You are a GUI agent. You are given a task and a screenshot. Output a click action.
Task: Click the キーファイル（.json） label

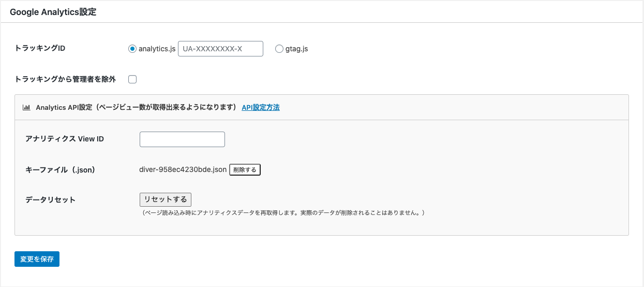(x=61, y=169)
